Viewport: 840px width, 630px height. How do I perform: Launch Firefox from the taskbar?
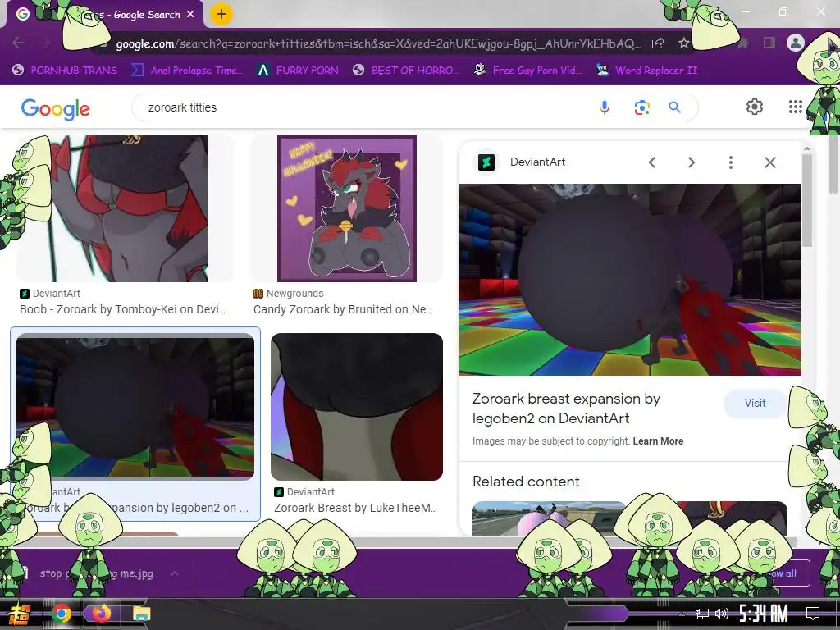click(100, 614)
